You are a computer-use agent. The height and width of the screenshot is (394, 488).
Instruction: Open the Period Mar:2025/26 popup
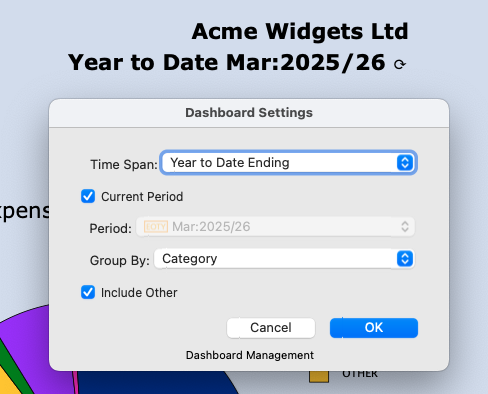click(x=275, y=227)
